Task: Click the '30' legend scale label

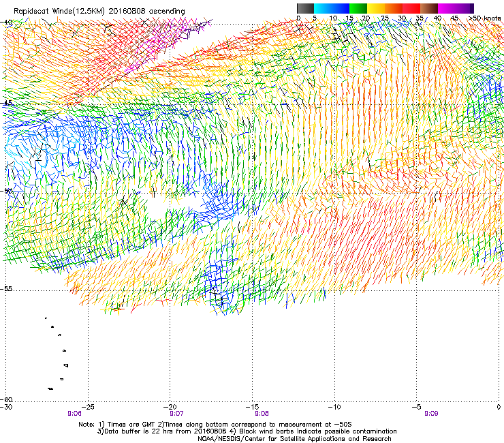Action: (x=402, y=18)
